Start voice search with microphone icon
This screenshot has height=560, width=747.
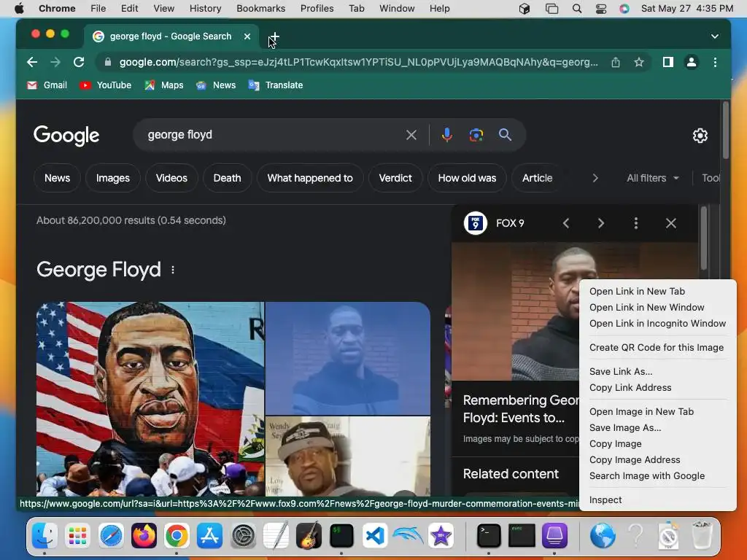pyautogui.click(x=447, y=135)
